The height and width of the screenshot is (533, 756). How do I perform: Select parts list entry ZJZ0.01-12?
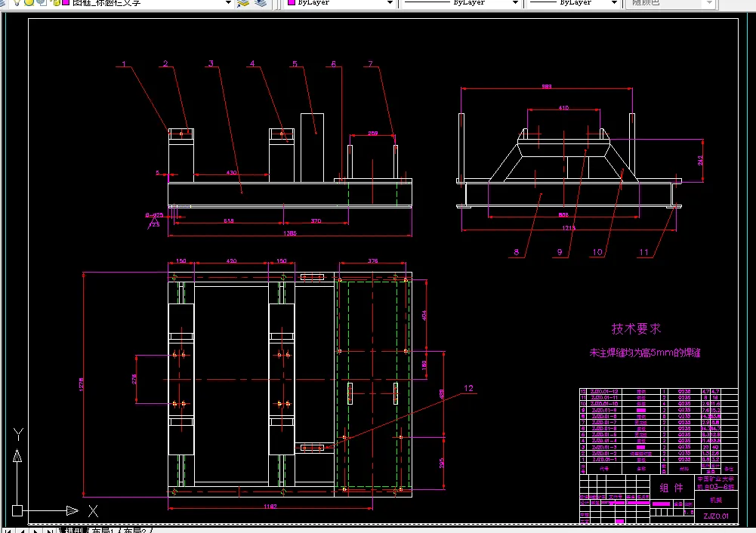pos(605,391)
